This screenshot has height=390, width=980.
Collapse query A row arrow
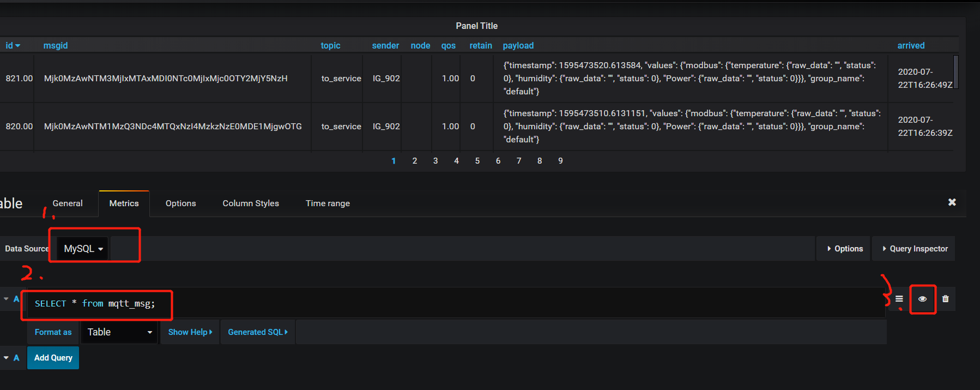(x=7, y=299)
